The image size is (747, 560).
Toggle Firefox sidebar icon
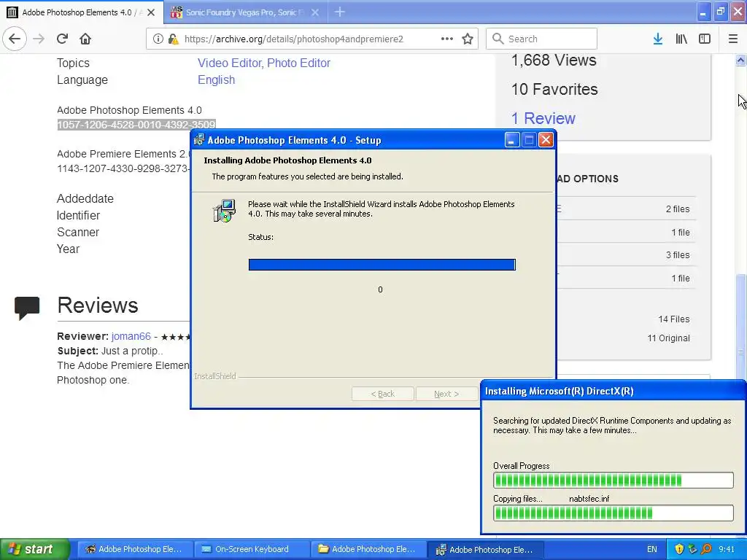[705, 39]
